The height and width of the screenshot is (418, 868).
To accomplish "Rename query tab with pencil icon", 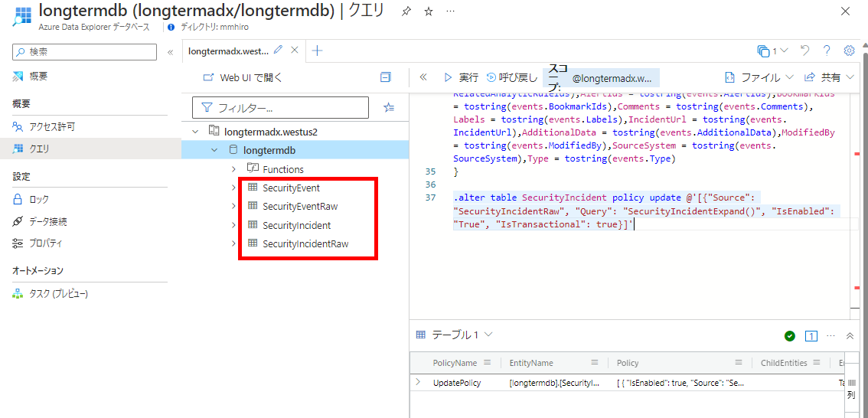I will coord(278,50).
